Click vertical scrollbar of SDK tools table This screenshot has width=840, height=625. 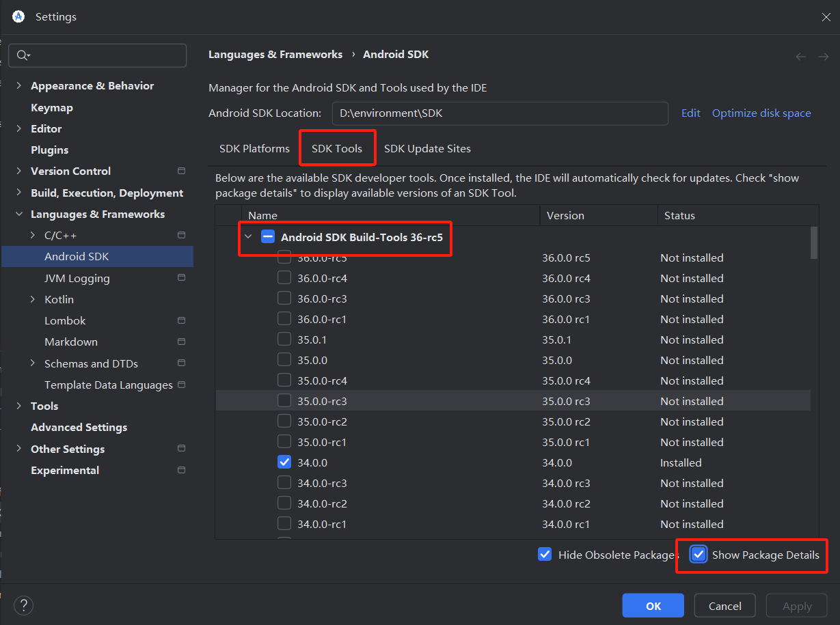(x=814, y=242)
